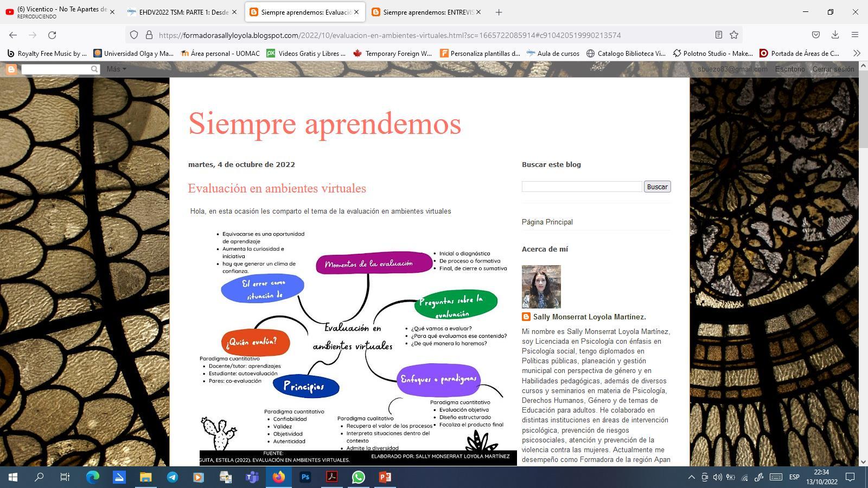Show more bookmarks with the overflow chevron
The width and height of the screenshot is (868, 488).
pyautogui.click(x=857, y=53)
